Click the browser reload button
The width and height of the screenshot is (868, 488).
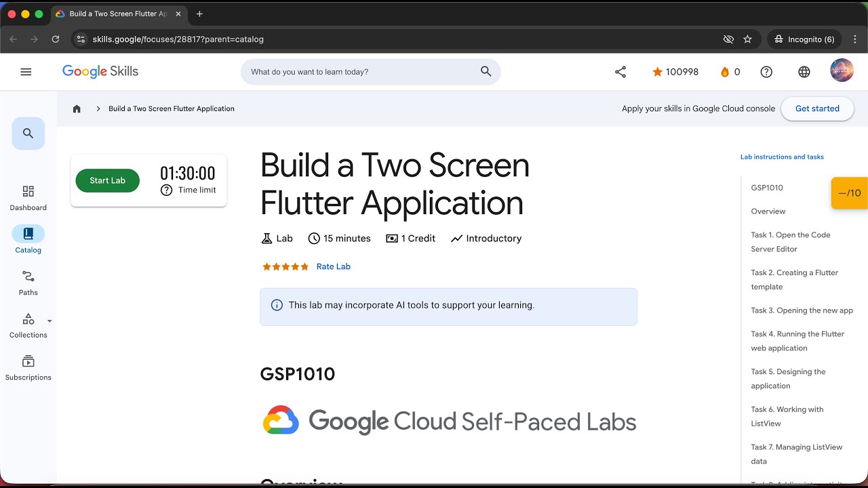point(56,39)
